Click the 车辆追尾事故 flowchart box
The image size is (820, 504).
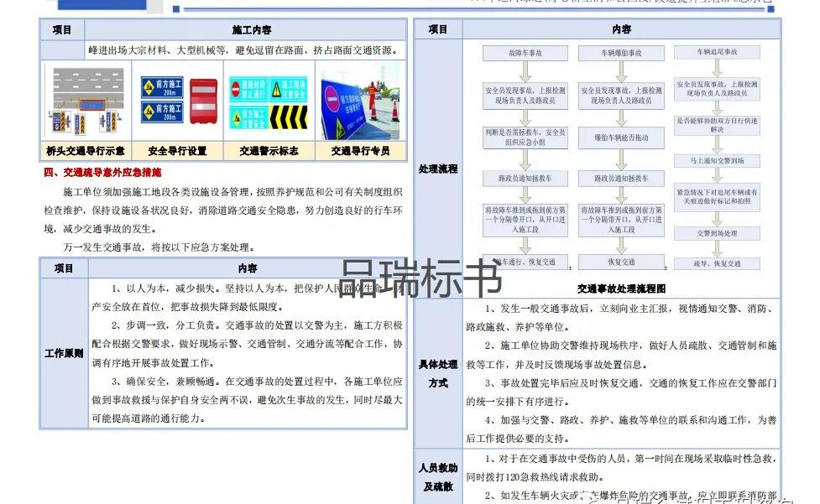(719, 52)
